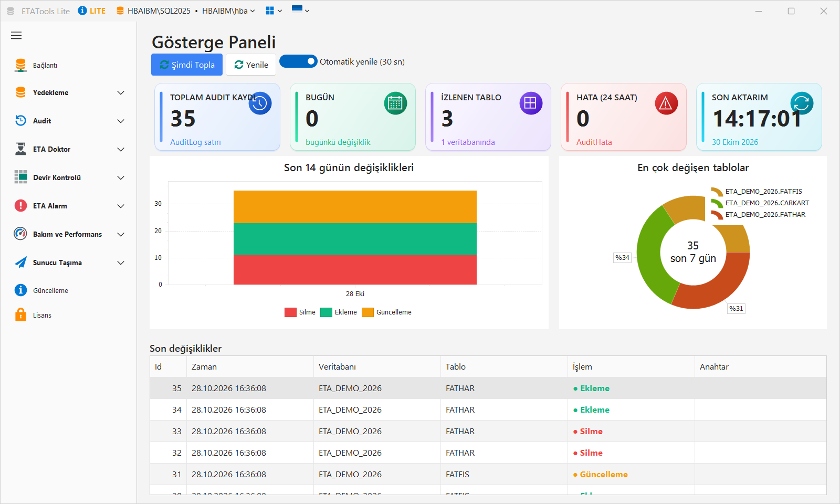Viewport: 840px width, 504px height.
Task: Click the Bağlantı database icon
Action: click(20, 65)
